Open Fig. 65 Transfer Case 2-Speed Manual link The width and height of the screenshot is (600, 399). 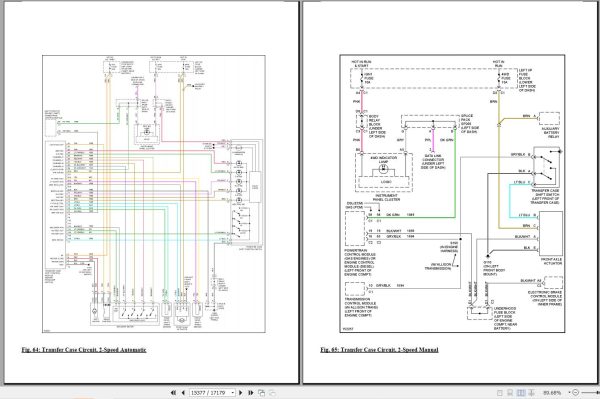(379, 349)
